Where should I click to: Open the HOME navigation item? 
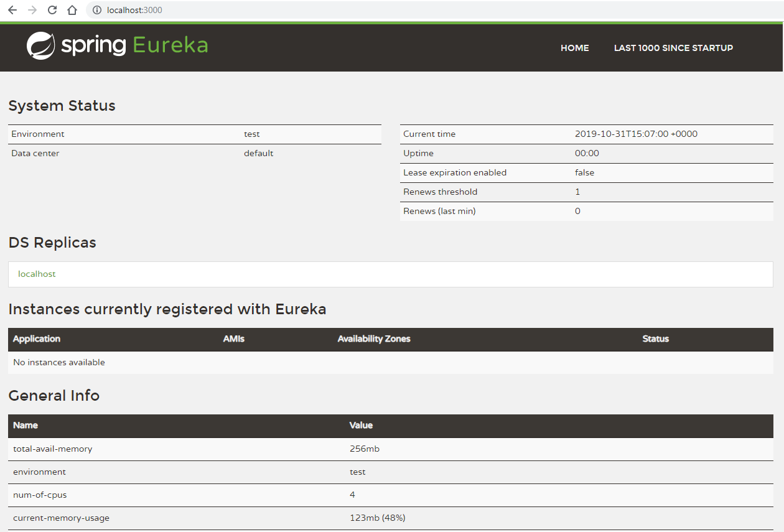point(574,48)
